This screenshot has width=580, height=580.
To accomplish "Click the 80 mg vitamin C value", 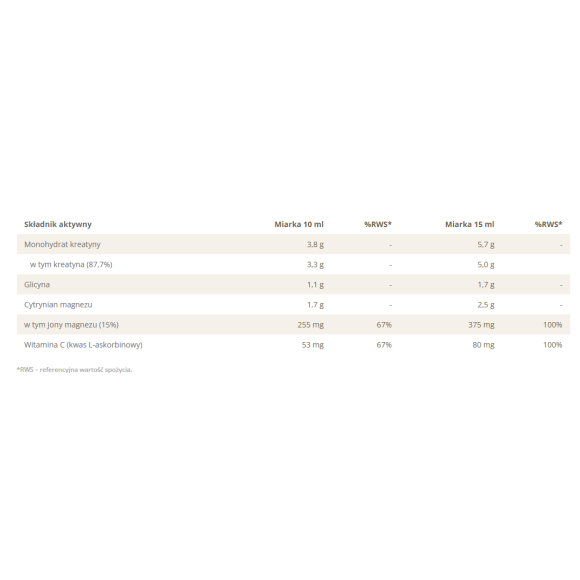I will [483, 345].
